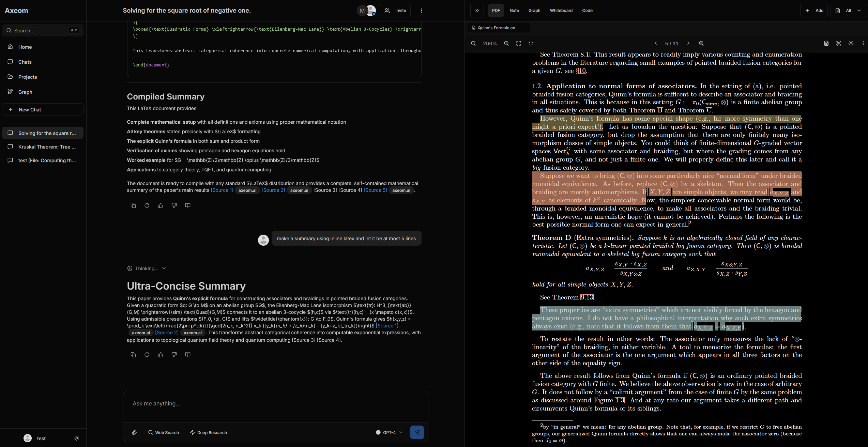
Task: Collapse the Thinking section
Action: [164, 268]
